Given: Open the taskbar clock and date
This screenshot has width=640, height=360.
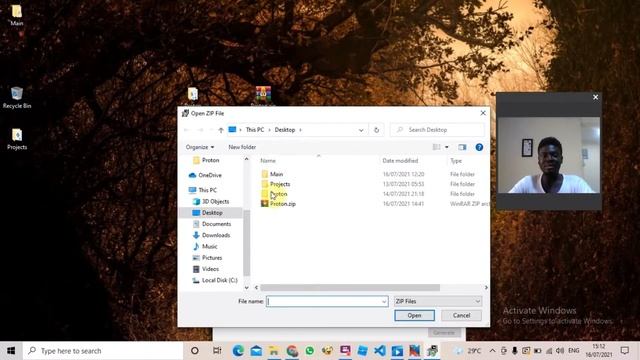Looking at the screenshot, I should (599, 351).
